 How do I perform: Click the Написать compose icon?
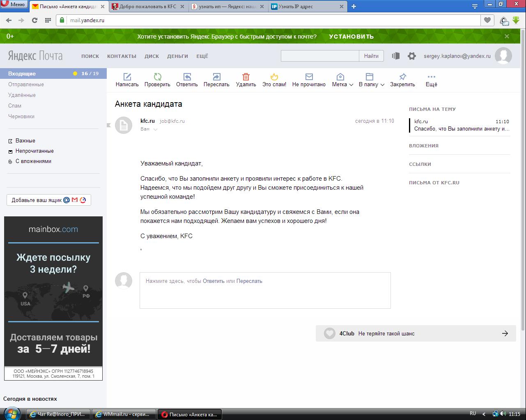tap(127, 77)
